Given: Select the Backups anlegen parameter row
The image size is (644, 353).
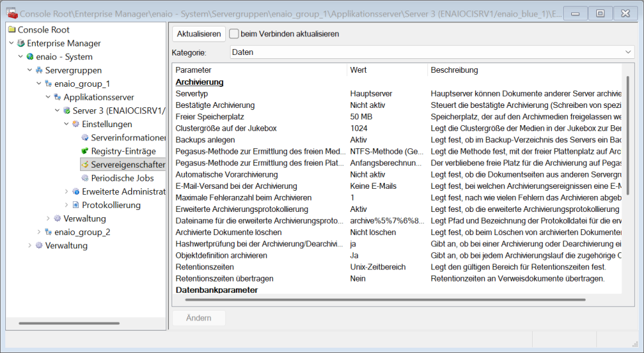Looking at the screenshot, I should (x=205, y=140).
